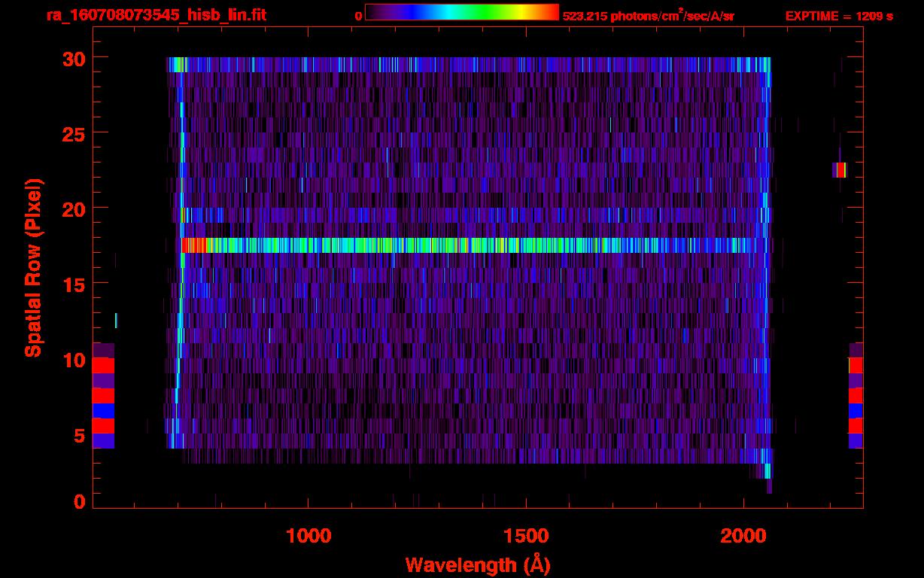
Task: Click the 523.215 photons maximum scale label
Action: point(648,16)
